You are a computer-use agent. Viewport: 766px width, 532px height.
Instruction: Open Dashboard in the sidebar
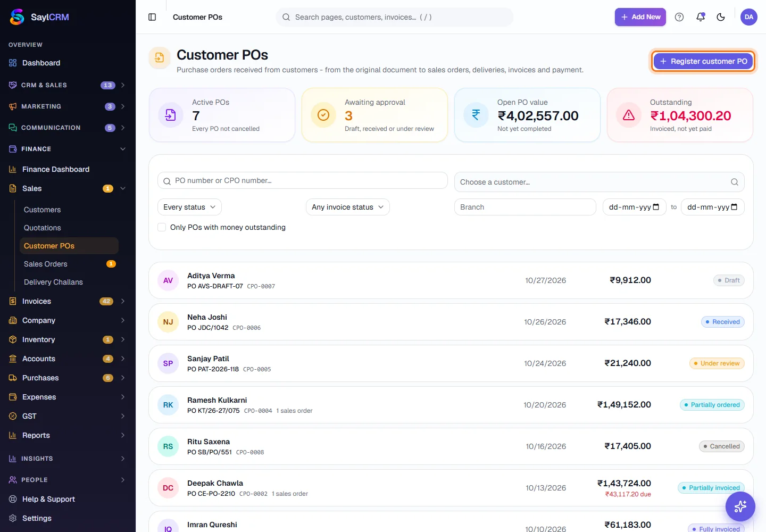(68, 63)
